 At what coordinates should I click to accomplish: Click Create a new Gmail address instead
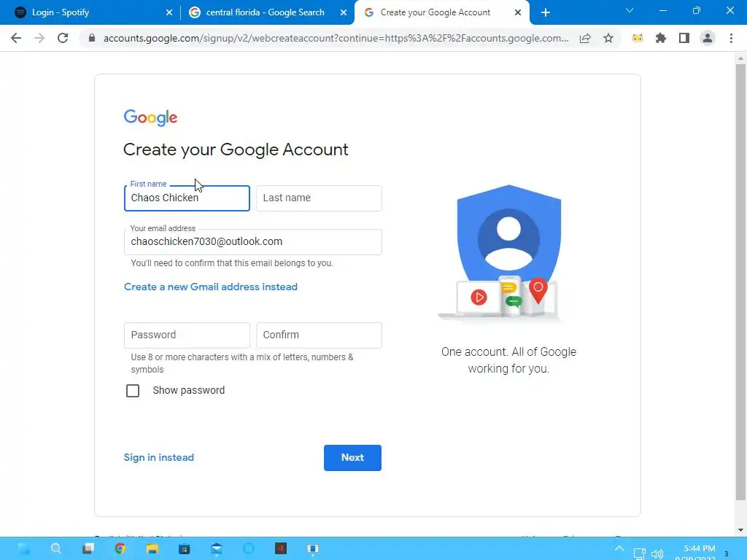point(211,287)
